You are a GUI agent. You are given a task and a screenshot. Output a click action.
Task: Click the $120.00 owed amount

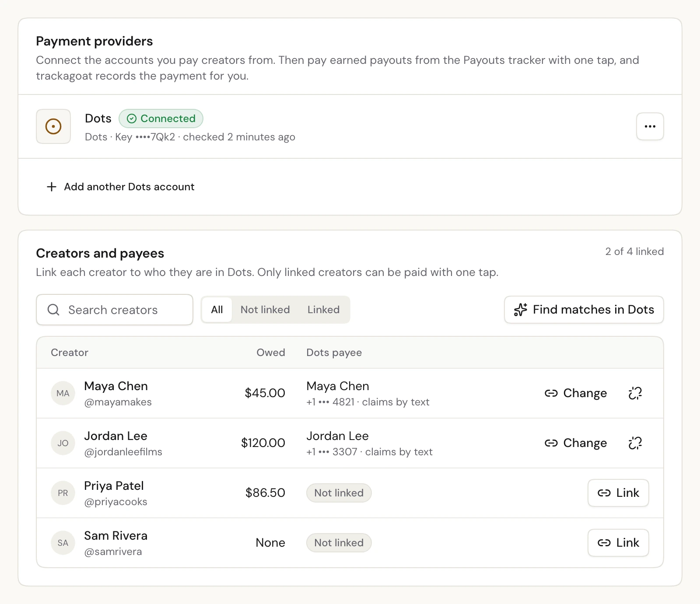pos(263,443)
